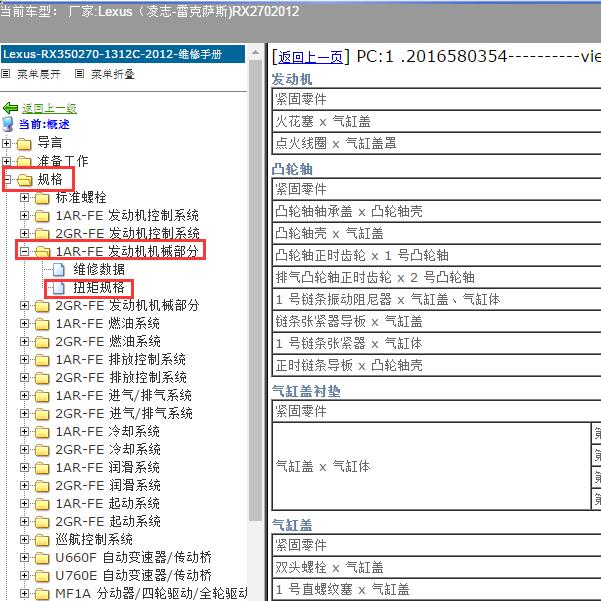This screenshot has width=601, height=601.
Task: Click the 当前:概述 computer icon
Action: [x=8, y=124]
